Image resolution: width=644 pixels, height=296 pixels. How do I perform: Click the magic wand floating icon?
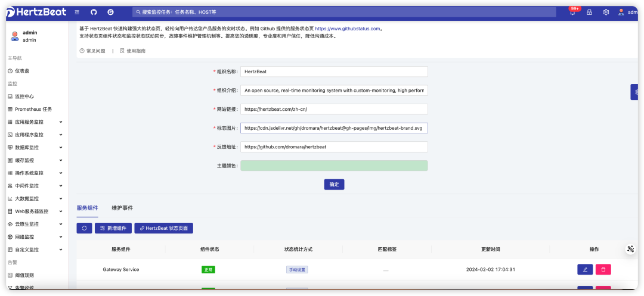coord(631,249)
